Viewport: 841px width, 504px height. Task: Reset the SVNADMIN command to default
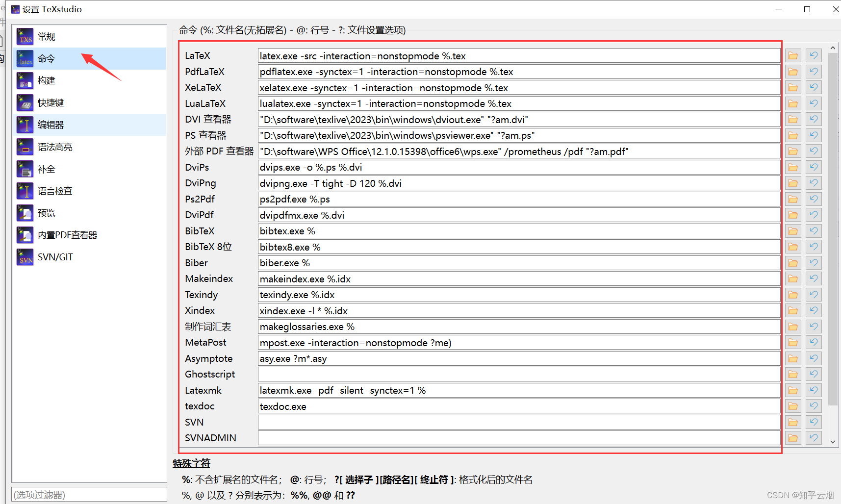814,438
